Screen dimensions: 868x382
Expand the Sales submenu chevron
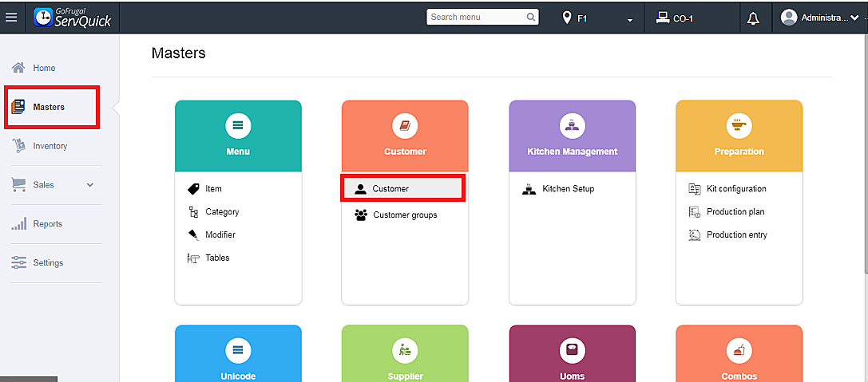90,185
